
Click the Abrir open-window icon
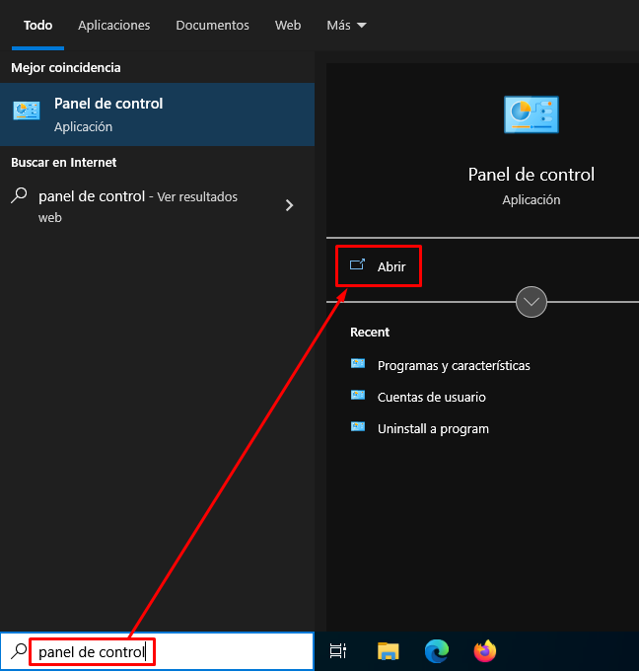pyautogui.click(x=357, y=264)
